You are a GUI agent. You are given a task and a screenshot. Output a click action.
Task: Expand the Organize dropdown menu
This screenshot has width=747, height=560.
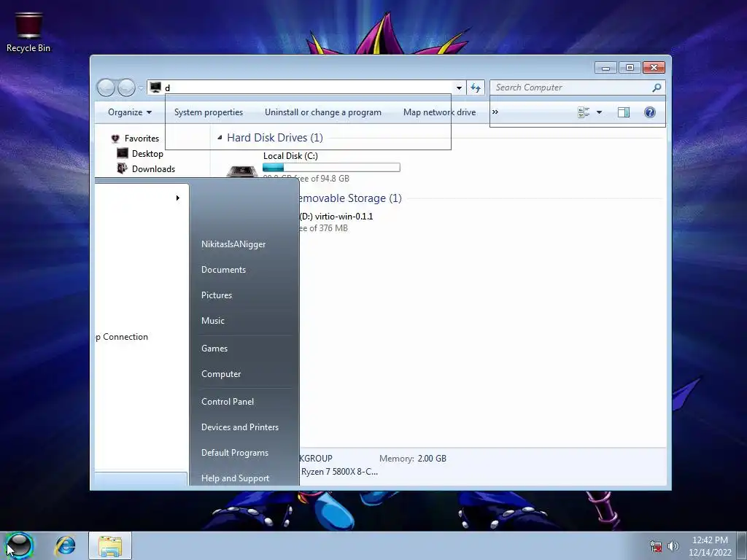[x=130, y=112]
